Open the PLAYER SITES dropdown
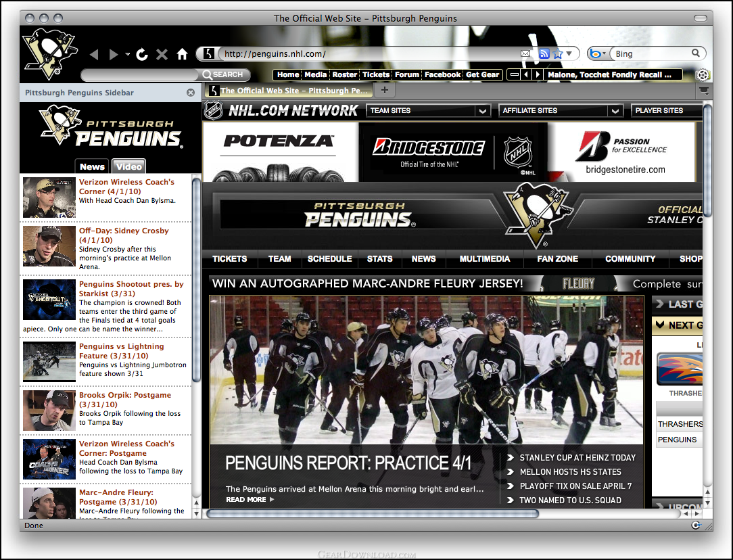Viewport: 733px width, 560px height. (x=667, y=111)
